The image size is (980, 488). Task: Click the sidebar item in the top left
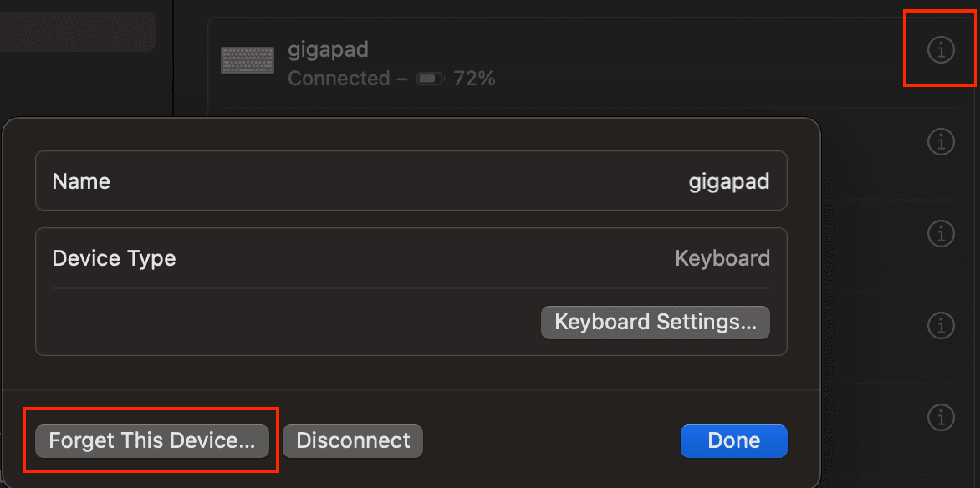tap(78, 31)
